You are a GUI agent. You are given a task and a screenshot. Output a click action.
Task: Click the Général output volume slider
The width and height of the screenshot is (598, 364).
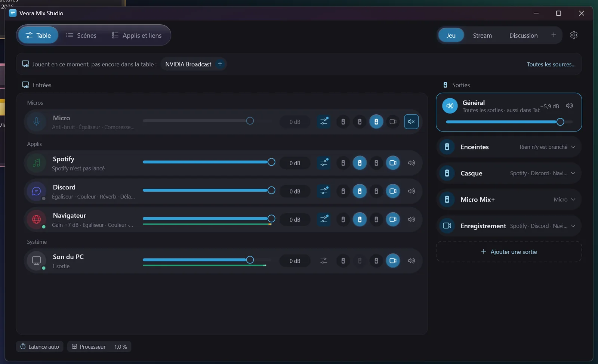coord(509,122)
